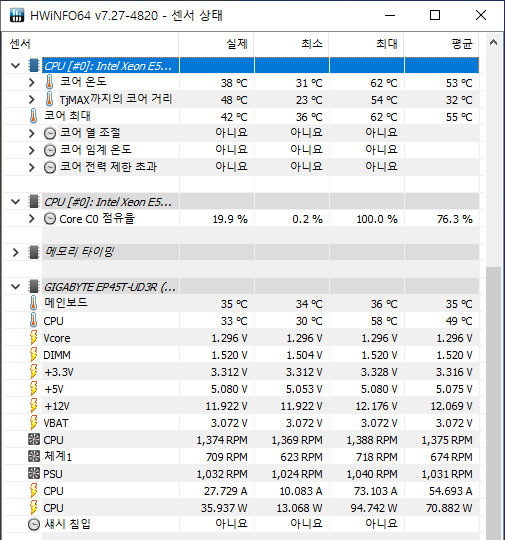Click the 실제 column header
This screenshot has width=505, height=540.
tap(216, 44)
